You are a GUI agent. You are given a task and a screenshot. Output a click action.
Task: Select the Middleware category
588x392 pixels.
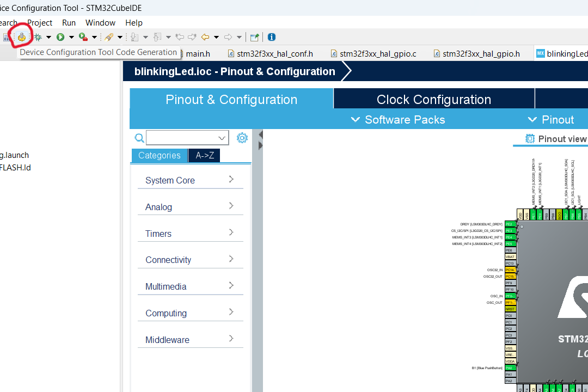pos(167,340)
